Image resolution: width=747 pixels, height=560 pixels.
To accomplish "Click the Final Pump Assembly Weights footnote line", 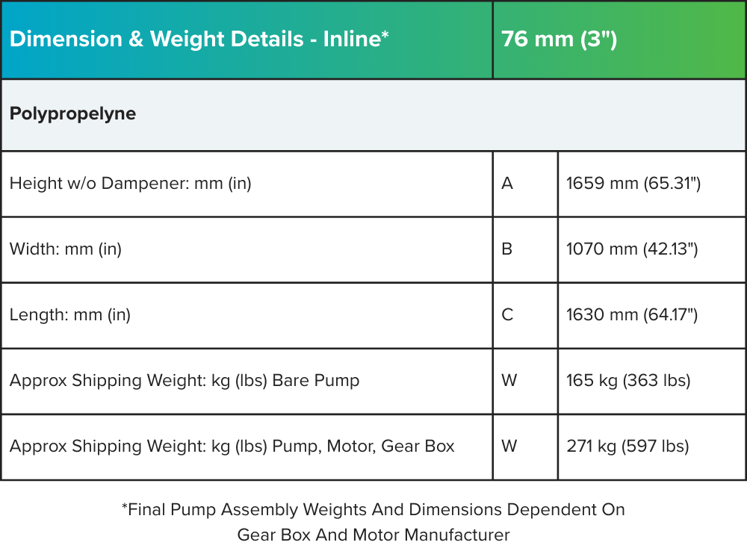I will pos(373,510).
